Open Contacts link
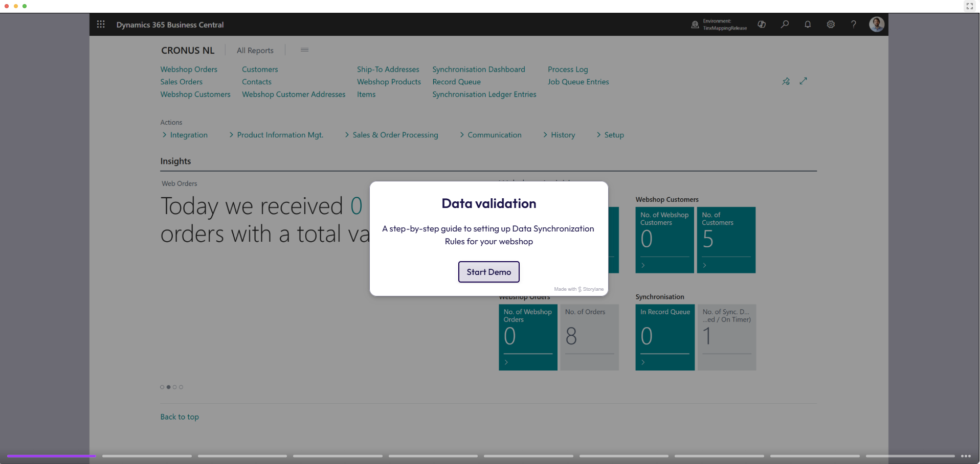This screenshot has height=464, width=980. 257,82
